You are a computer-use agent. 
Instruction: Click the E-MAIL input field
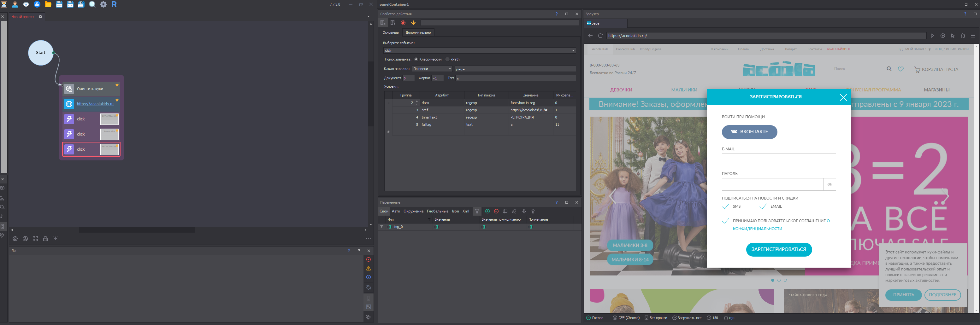[x=778, y=160]
